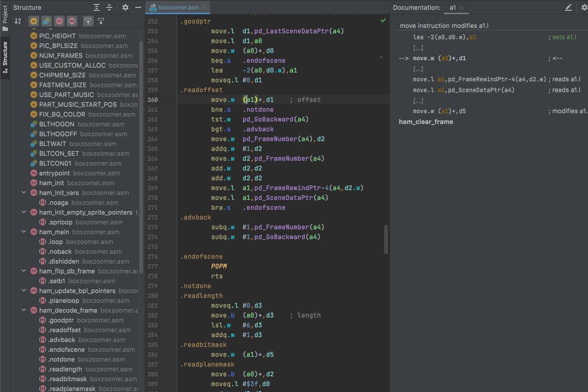Click Collapse All in Structure panel
Screen dimensions: 588x392
109,7
